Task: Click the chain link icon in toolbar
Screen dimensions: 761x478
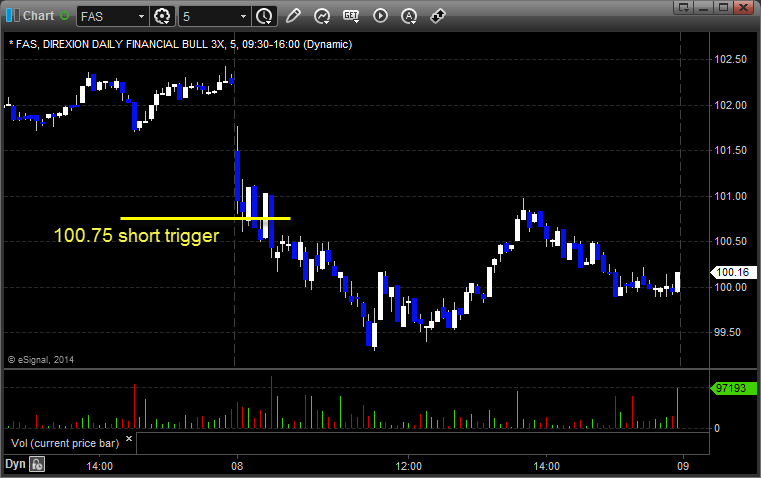Action: [438, 16]
